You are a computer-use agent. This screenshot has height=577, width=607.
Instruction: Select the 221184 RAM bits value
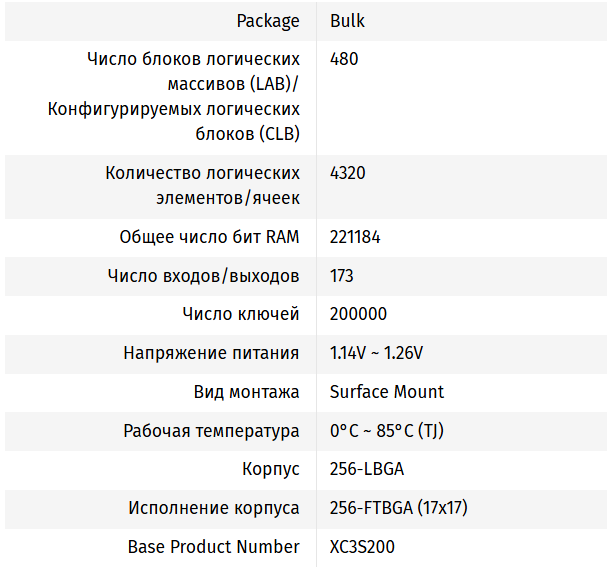point(355,237)
